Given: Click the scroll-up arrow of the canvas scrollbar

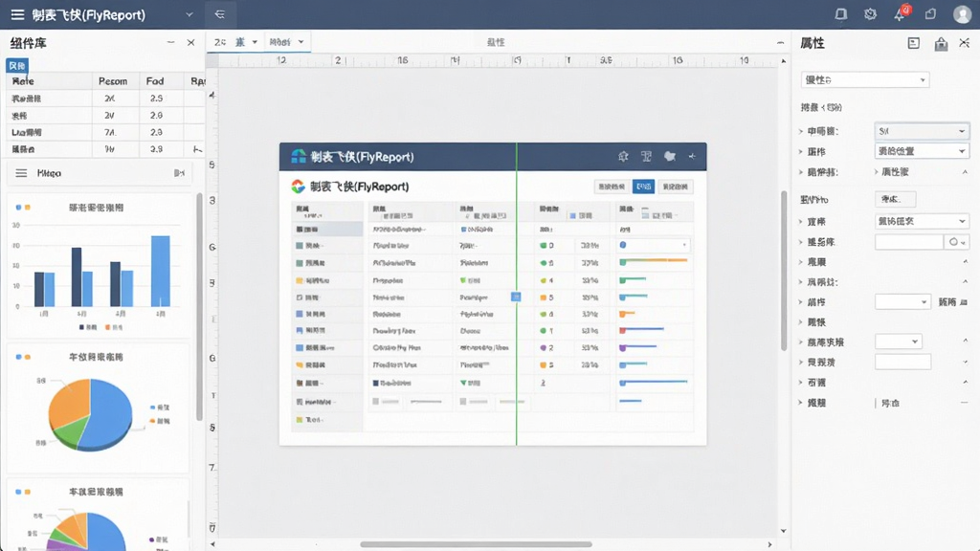Looking at the screenshot, I should coord(783,61).
